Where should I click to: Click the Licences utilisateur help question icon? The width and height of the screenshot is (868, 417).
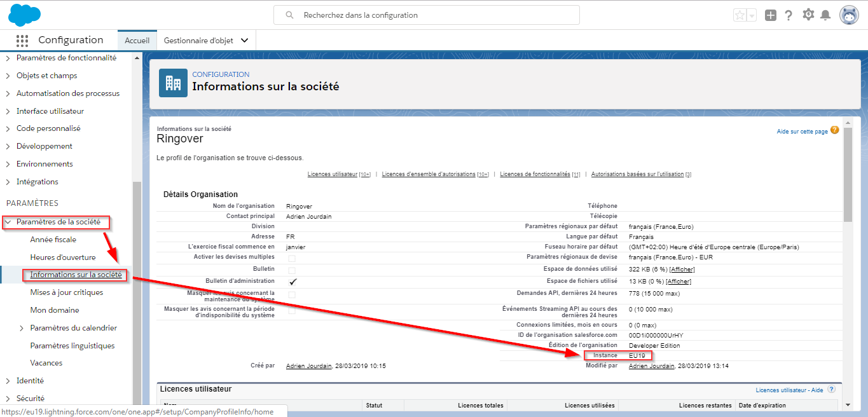click(831, 390)
